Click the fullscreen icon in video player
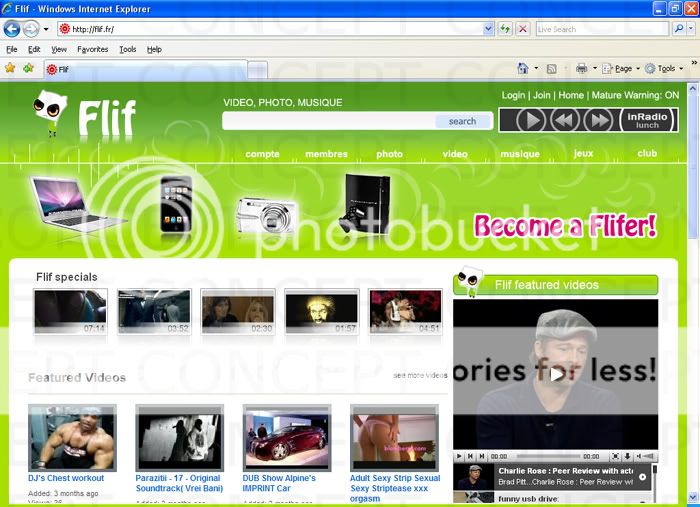Image resolution: width=700 pixels, height=507 pixels. pos(615,456)
